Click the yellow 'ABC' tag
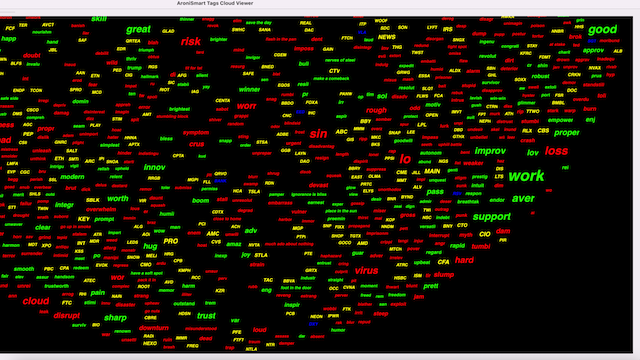The height and width of the screenshot is (360, 640). coord(341,132)
